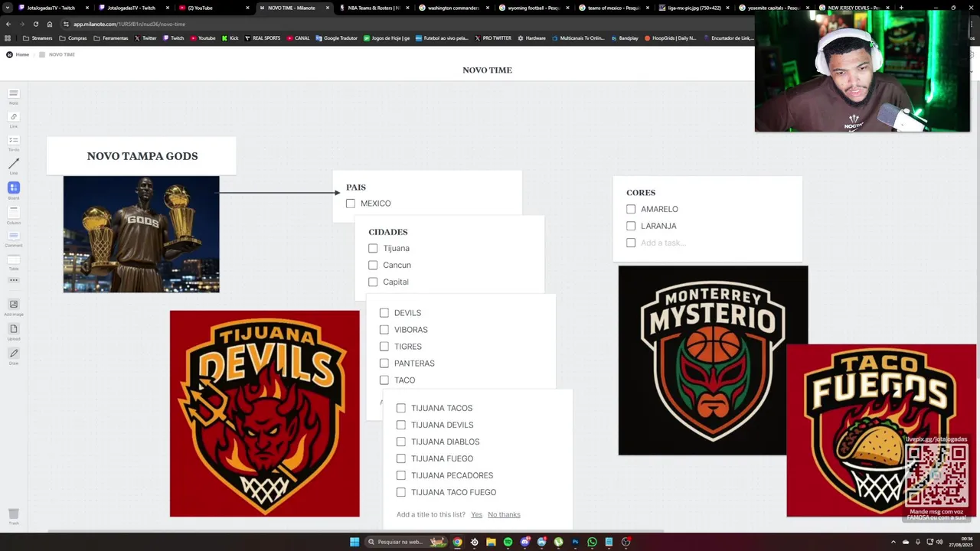Click the NOVO TAMPA GODS note title
This screenshot has width=980, height=551.
[x=142, y=156]
